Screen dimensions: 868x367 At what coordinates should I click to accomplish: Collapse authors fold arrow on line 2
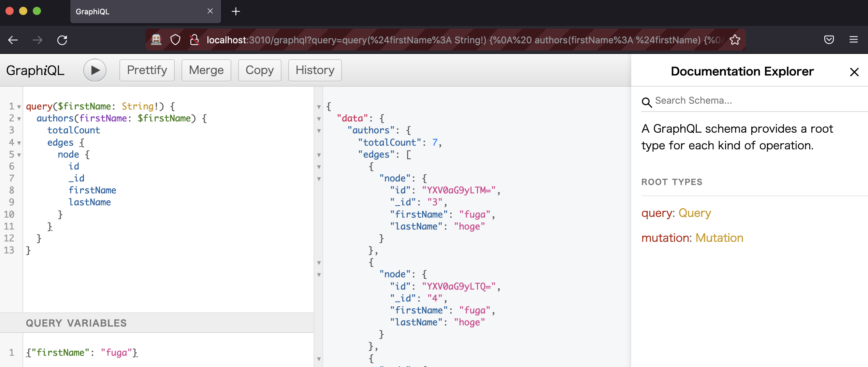[x=19, y=119]
